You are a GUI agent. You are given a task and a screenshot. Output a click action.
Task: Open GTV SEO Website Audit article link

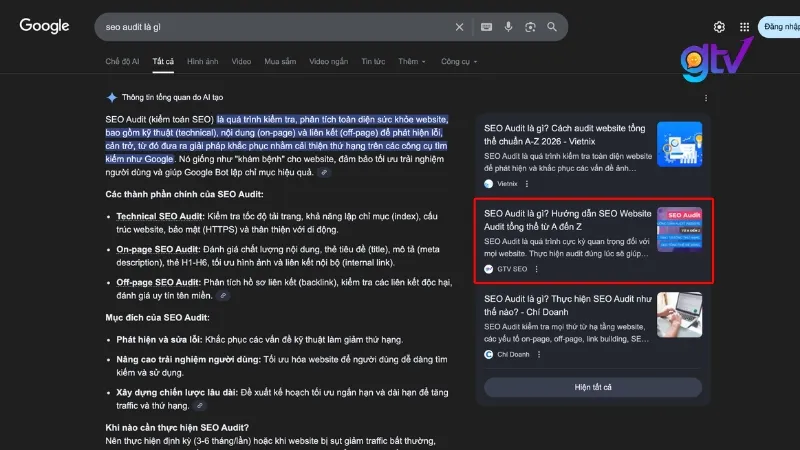(x=567, y=220)
